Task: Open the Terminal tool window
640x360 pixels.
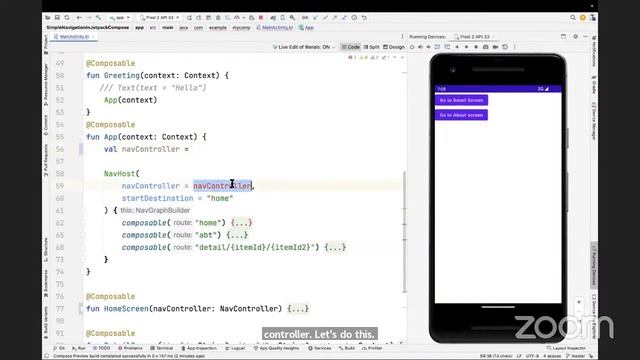Action: click(162, 348)
